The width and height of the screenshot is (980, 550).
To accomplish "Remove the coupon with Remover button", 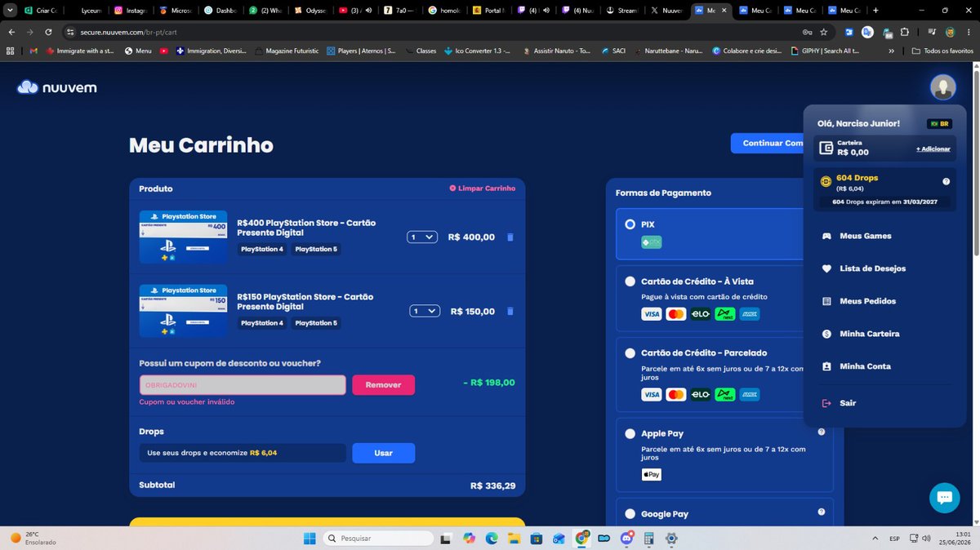I will click(383, 384).
